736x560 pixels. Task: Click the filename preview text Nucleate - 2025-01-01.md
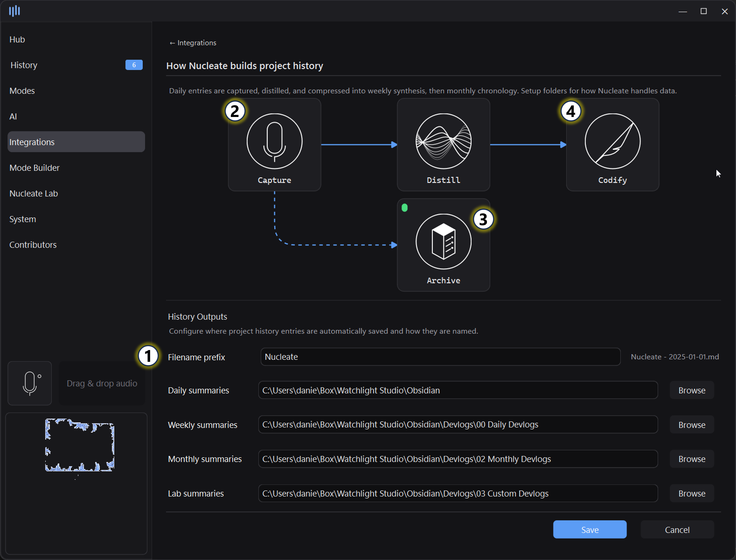675,357
